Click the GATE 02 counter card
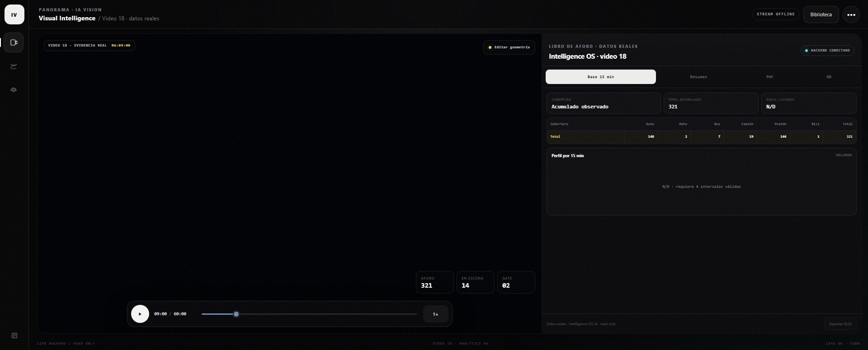Screen dimensions: 868x350 (516, 282)
